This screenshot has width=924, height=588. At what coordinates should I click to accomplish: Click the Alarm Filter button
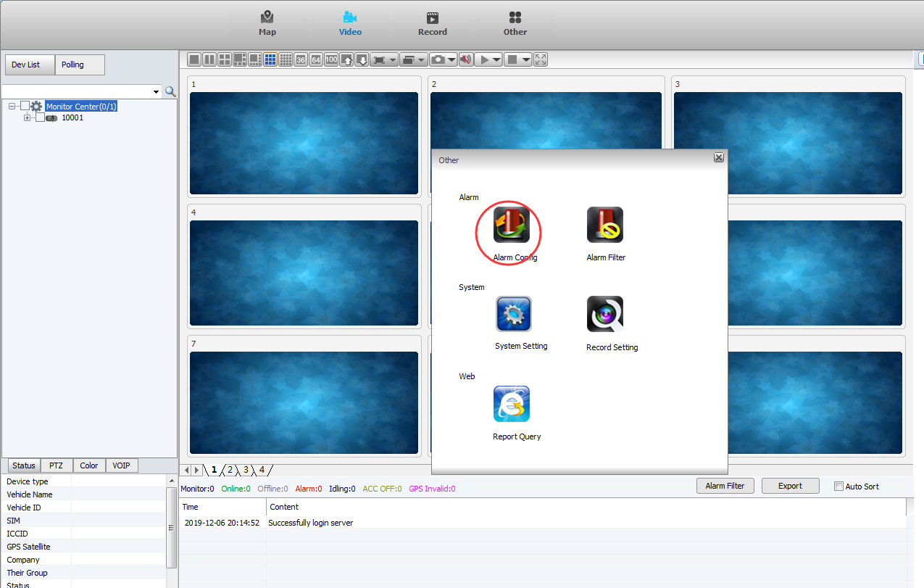725,486
